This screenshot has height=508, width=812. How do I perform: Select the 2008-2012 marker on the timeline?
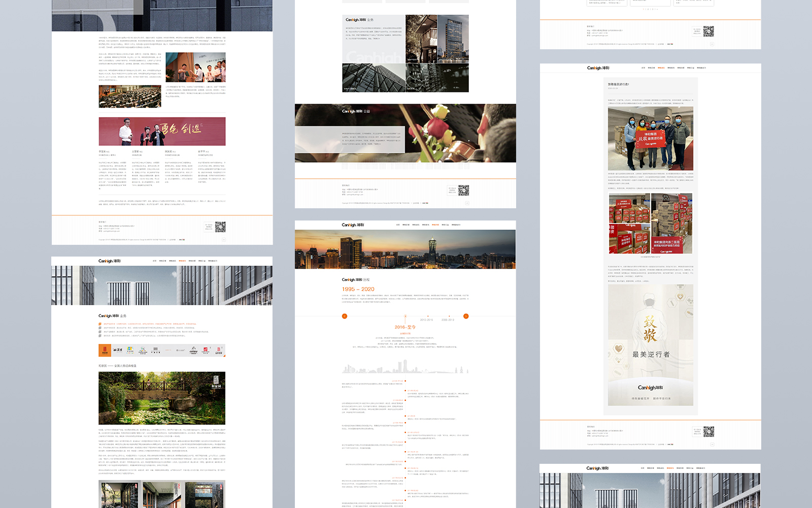448,320
